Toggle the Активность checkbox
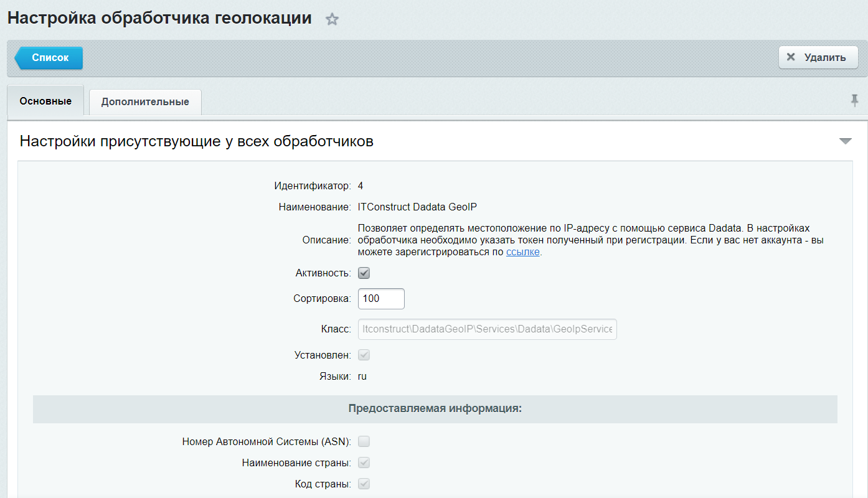 tap(364, 273)
